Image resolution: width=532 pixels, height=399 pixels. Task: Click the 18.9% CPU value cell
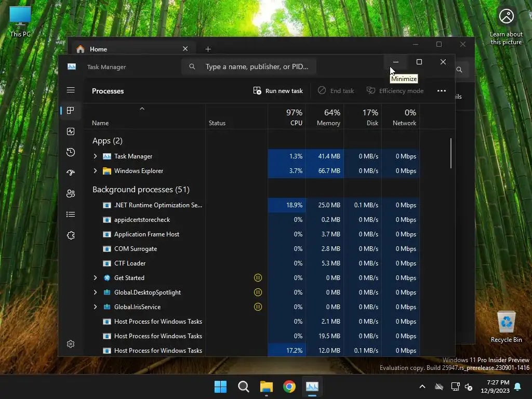coord(287,205)
